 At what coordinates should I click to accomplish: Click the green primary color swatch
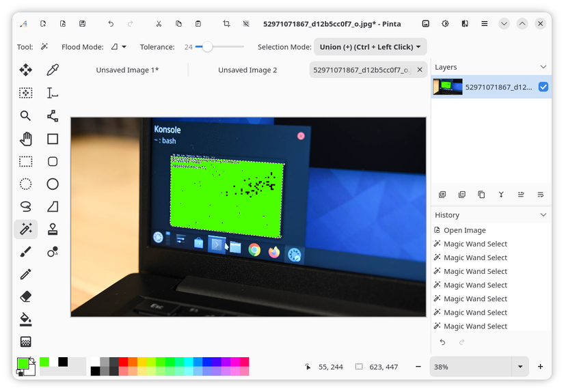[x=23, y=363]
